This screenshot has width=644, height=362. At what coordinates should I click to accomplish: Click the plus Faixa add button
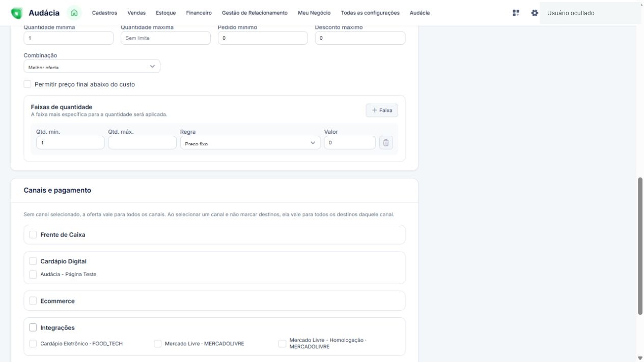pyautogui.click(x=382, y=110)
